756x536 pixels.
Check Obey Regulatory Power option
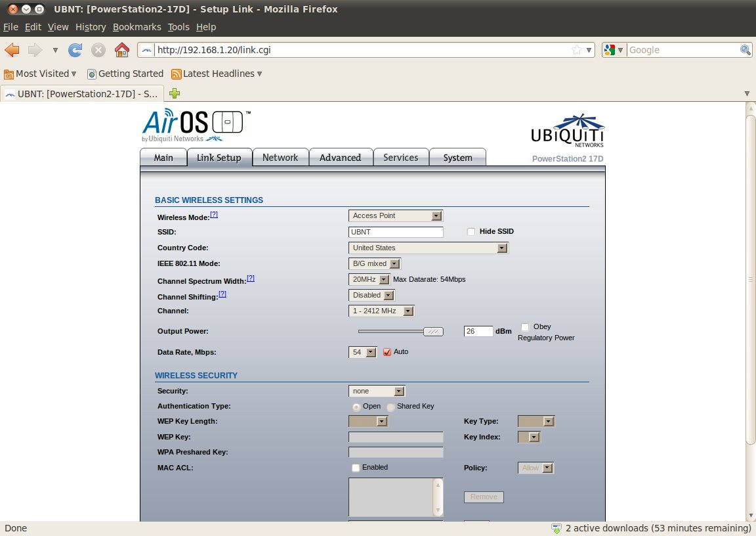(525, 327)
